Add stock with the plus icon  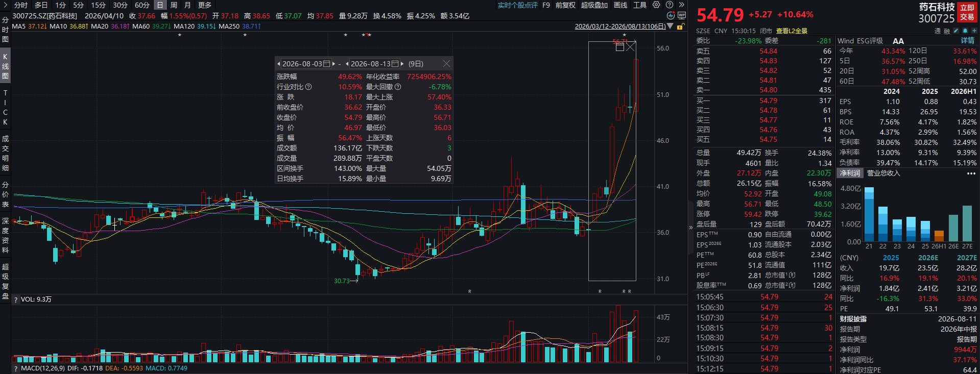[974, 31]
